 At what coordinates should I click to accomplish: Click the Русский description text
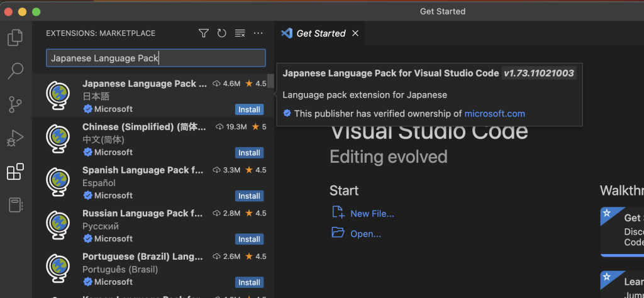click(101, 226)
